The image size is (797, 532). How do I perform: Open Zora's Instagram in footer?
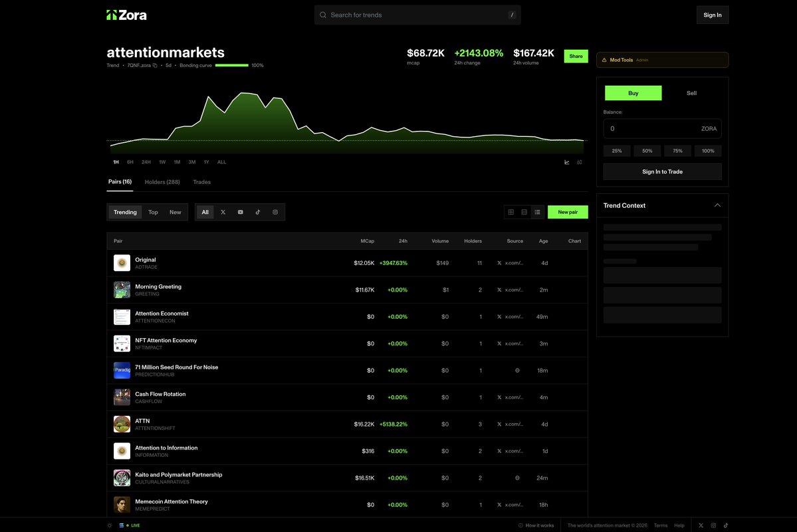tap(713, 525)
